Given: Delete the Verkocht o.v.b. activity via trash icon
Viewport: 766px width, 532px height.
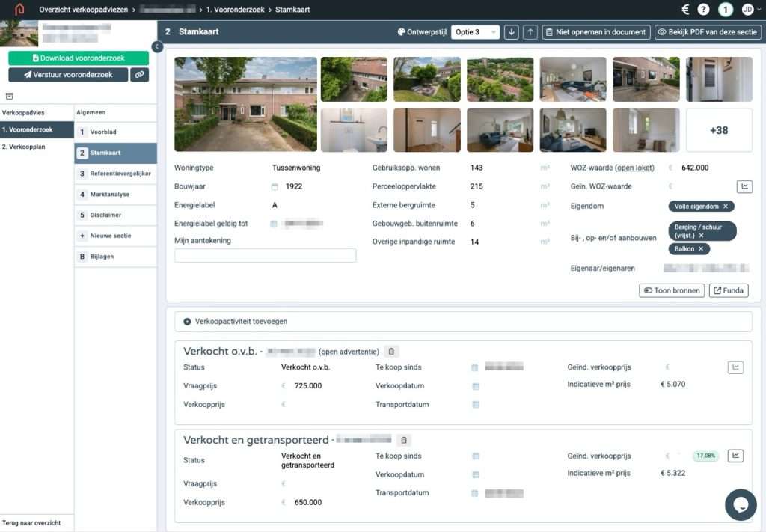Looking at the screenshot, I should pos(391,351).
